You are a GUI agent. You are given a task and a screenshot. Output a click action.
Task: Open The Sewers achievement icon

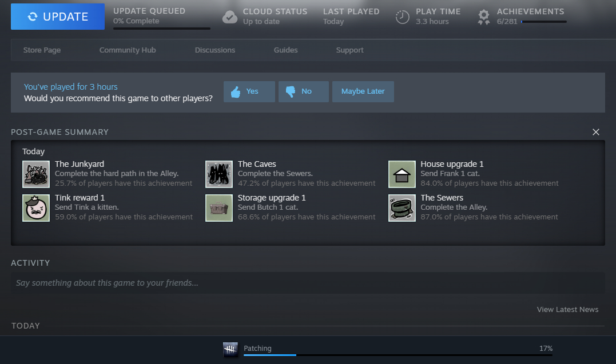(x=402, y=207)
